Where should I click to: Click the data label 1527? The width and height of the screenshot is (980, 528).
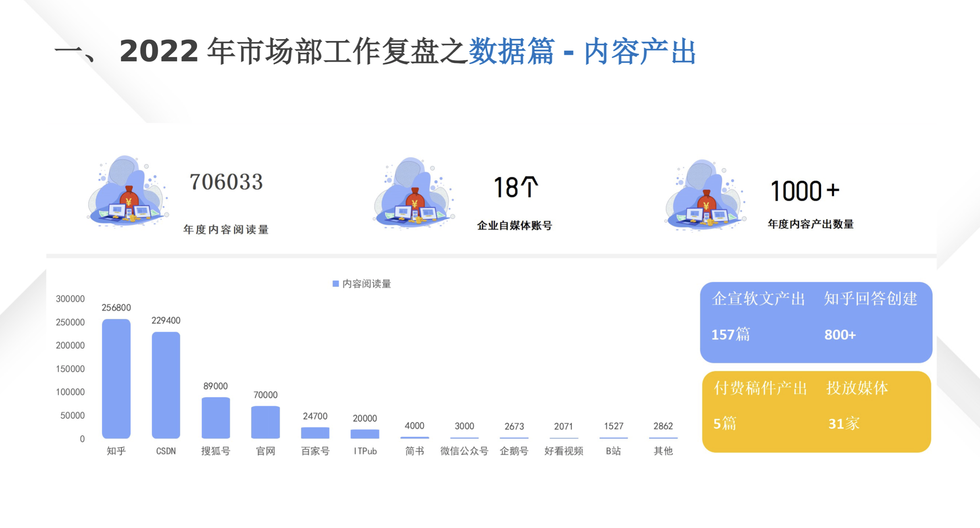(614, 426)
